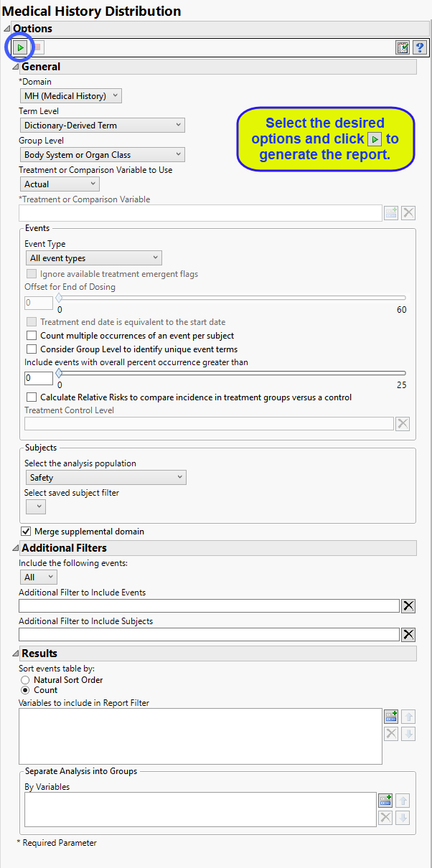Open the Event Type dropdown
Image resolution: width=432 pixels, height=868 pixels.
pos(93,258)
